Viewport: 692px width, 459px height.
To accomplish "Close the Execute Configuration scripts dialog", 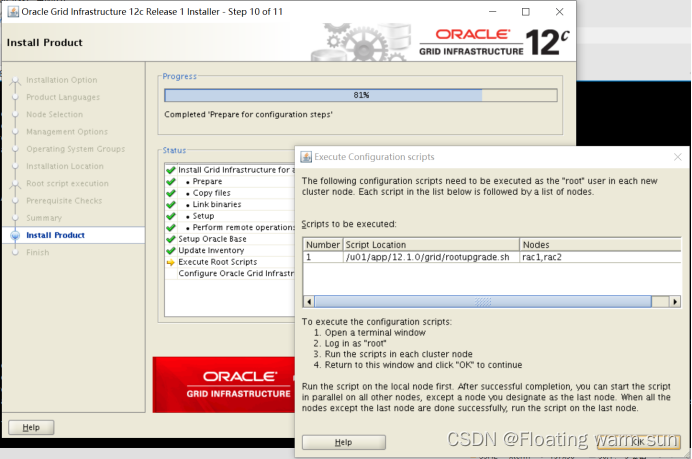I will pos(678,157).
